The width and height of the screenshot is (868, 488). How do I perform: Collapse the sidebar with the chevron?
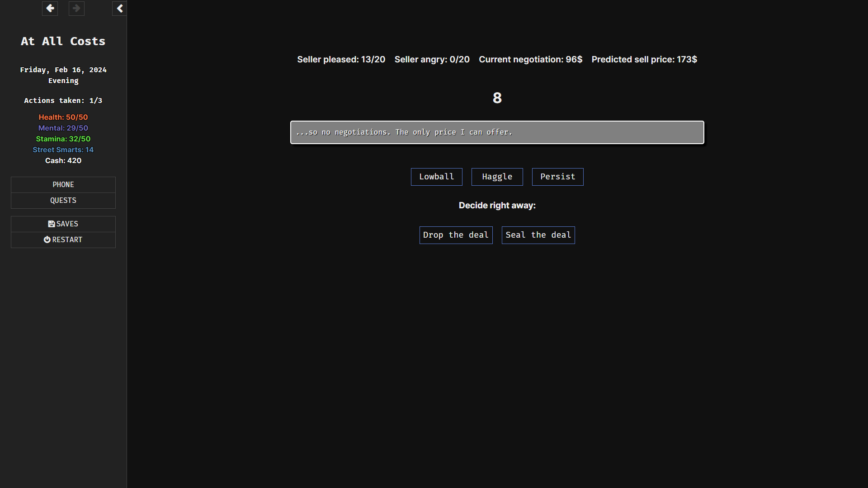(119, 8)
